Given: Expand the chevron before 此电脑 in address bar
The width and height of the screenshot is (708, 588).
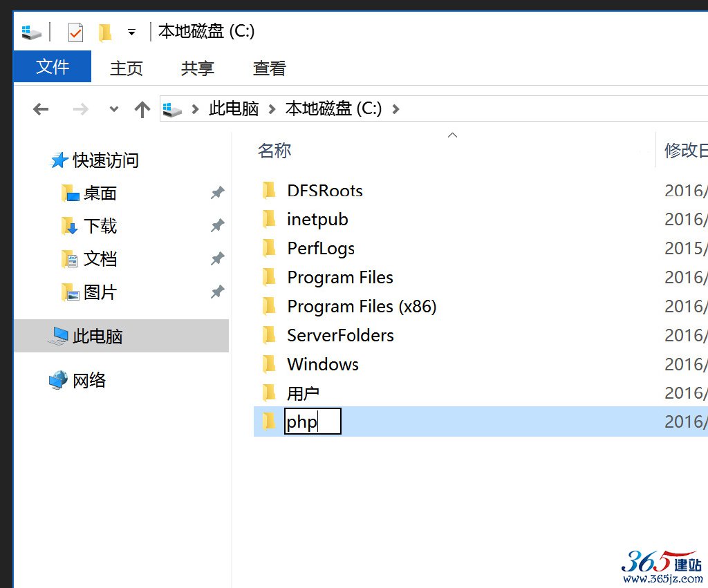Looking at the screenshot, I should (195, 109).
